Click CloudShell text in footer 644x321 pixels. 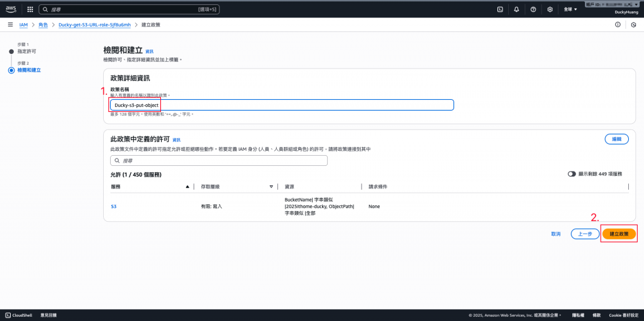[23, 315]
